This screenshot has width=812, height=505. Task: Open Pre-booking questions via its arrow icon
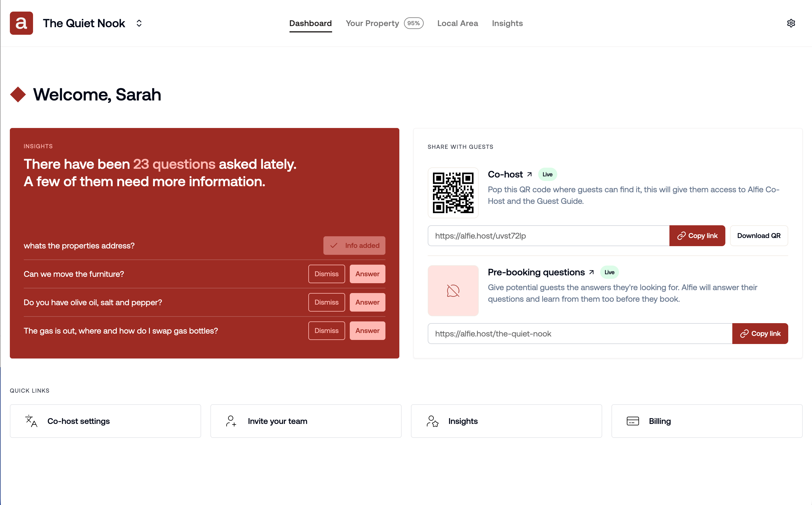click(591, 272)
